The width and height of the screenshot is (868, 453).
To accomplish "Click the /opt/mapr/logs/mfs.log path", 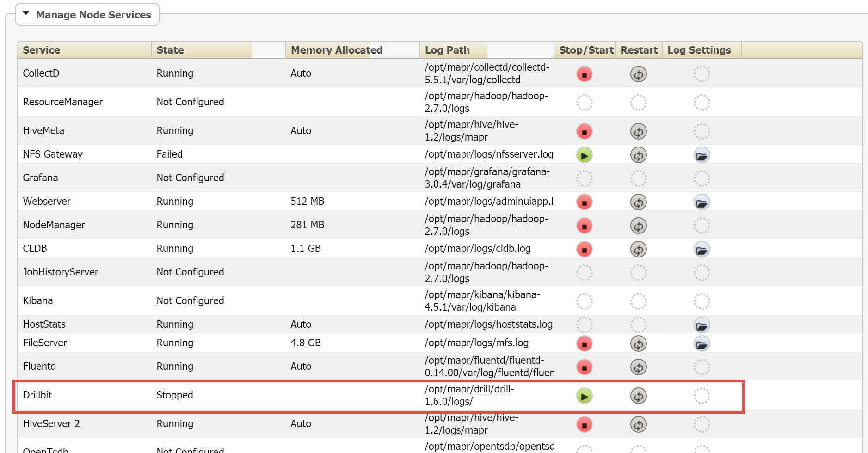I will pos(477,343).
